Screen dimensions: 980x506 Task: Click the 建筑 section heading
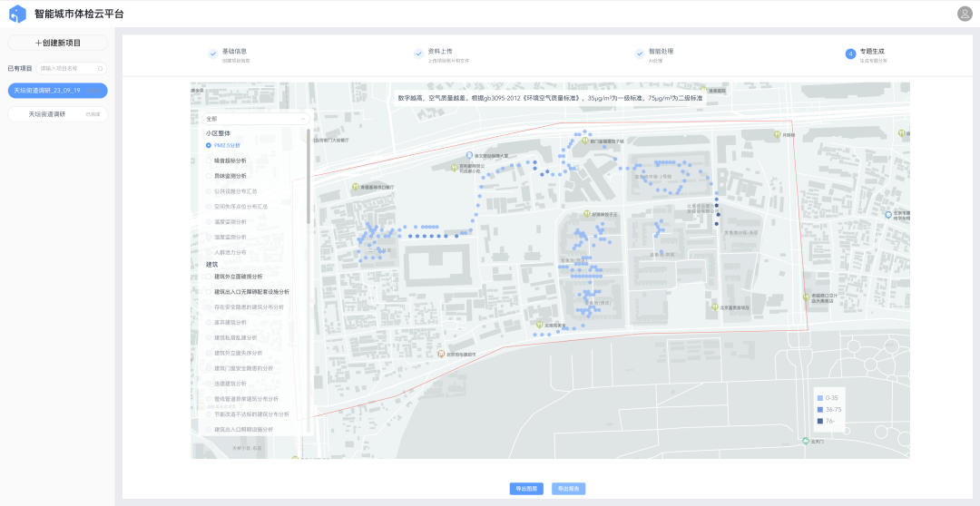point(211,264)
